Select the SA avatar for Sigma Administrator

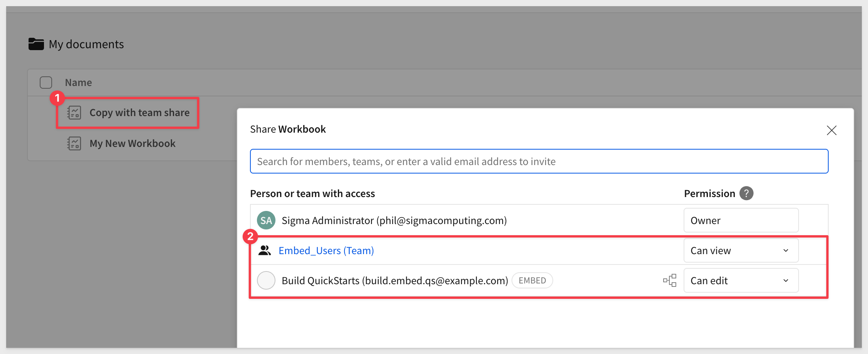[x=266, y=220]
